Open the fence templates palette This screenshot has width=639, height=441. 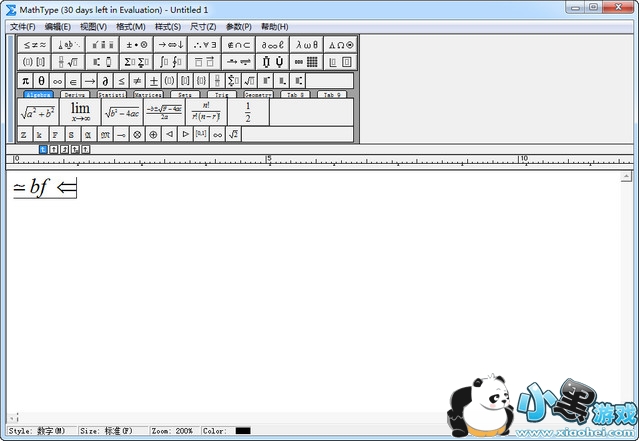pos(34,62)
